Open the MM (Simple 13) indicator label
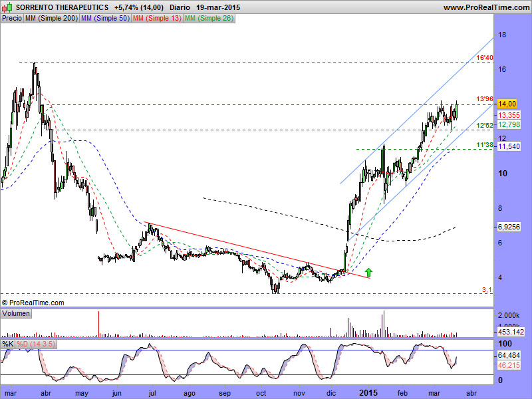This screenshot has width=532, height=399. click(x=157, y=19)
